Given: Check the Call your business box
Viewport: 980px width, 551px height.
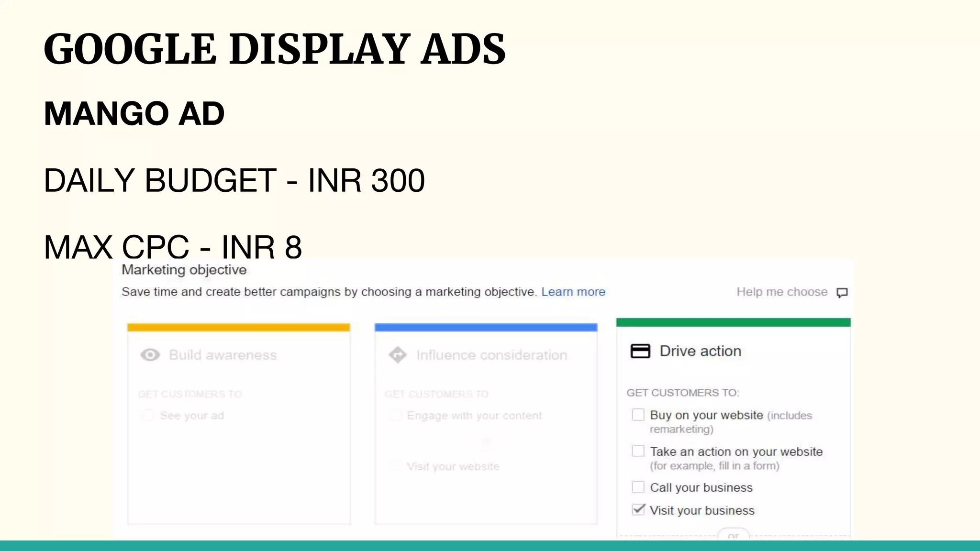Looking at the screenshot, I should (638, 487).
